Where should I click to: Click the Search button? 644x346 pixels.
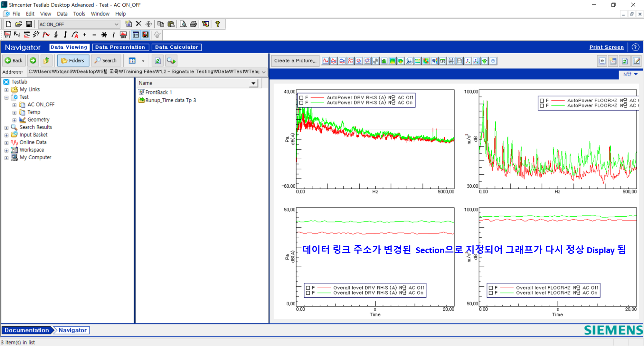(x=106, y=60)
